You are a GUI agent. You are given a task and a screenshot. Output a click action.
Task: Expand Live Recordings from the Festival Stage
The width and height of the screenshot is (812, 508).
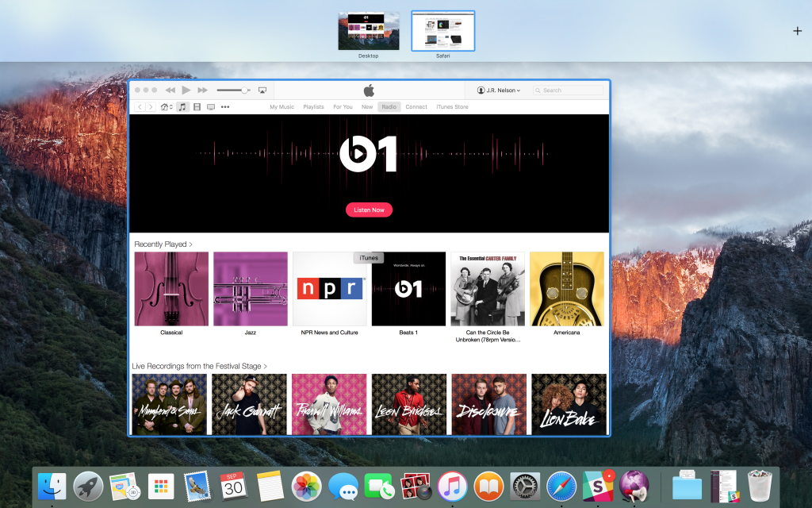click(x=199, y=366)
